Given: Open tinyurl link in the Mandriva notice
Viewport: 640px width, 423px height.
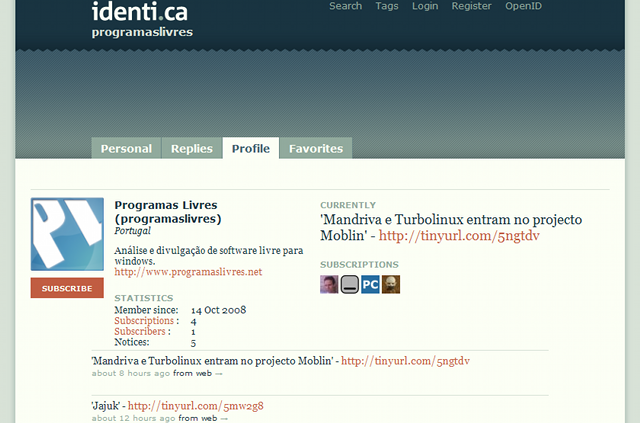Looking at the screenshot, I should pos(405,361).
